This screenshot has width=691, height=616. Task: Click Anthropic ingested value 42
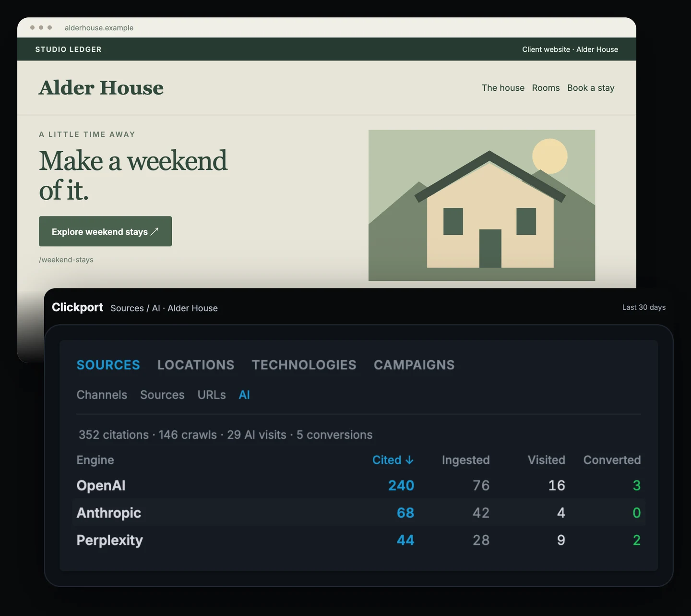[481, 513]
